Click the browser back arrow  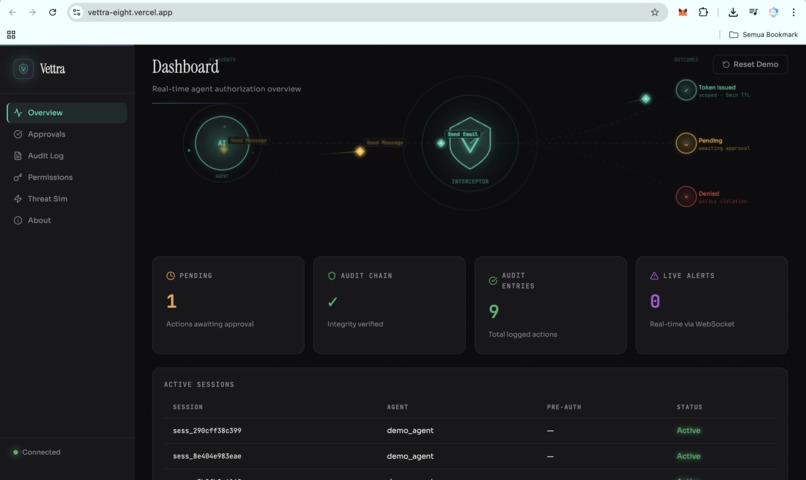(x=12, y=12)
